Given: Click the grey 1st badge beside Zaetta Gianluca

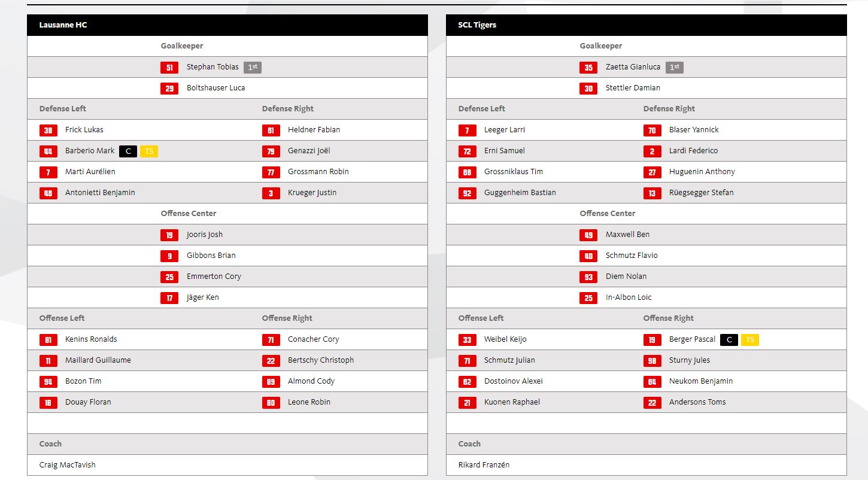Looking at the screenshot, I should point(675,68).
